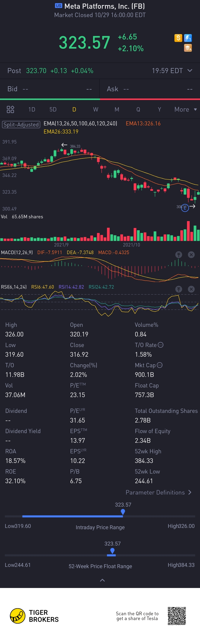Open Mkt Cap info icon

point(160,365)
